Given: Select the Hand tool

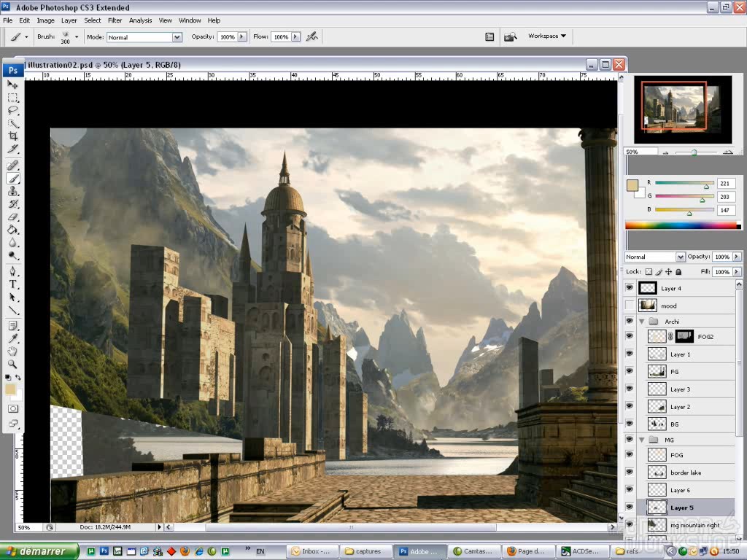Looking at the screenshot, I should click(x=13, y=351).
